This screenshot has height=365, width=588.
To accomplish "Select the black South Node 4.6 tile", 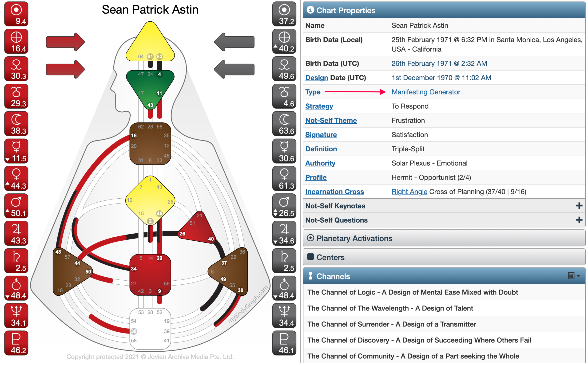I will [x=284, y=96].
